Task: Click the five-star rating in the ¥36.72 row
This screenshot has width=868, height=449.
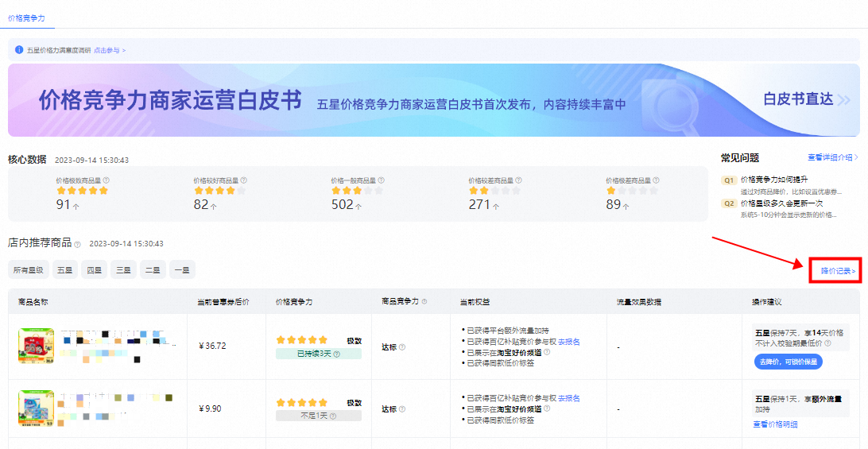Action: click(302, 340)
